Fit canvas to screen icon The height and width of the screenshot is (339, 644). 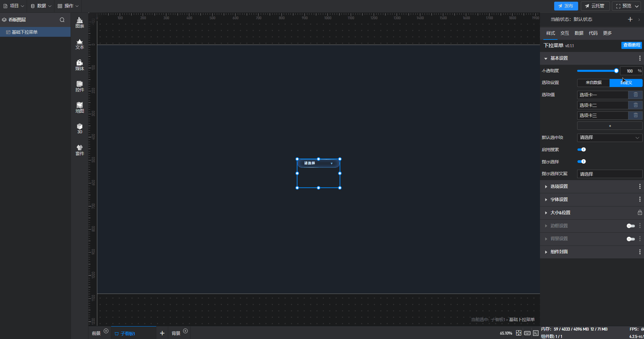pos(519,333)
